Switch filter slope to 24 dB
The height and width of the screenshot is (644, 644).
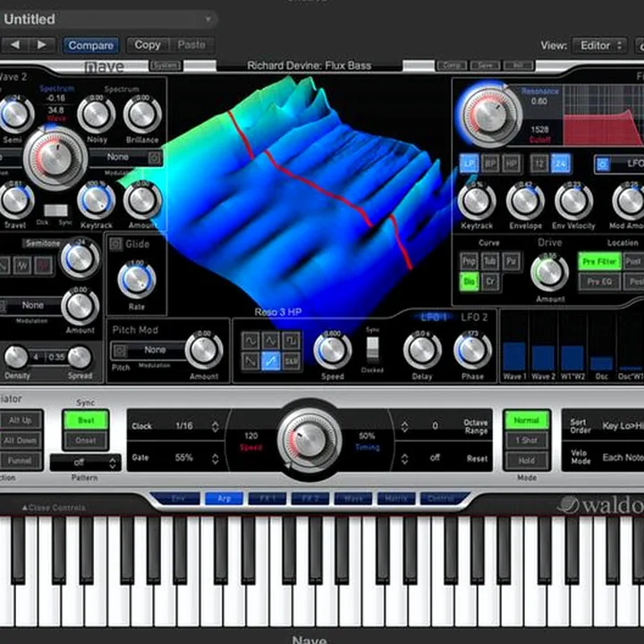pyautogui.click(x=561, y=164)
